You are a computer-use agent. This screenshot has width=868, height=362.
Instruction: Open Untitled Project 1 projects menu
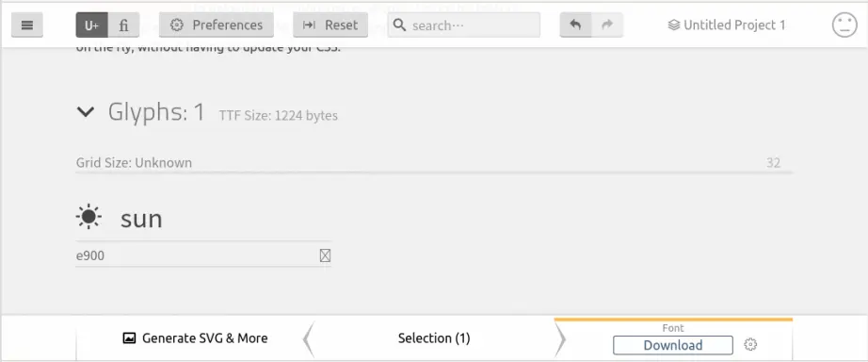pos(726,25)
